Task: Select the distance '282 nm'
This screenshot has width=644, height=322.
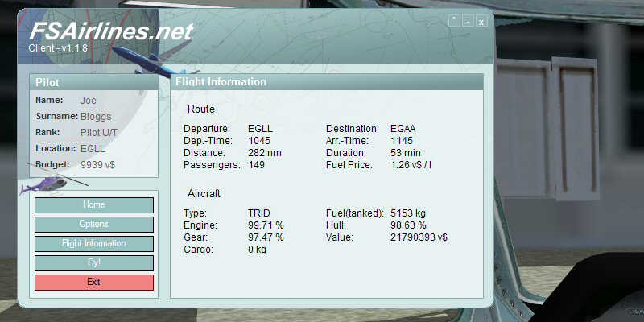Action: (265, 153)
